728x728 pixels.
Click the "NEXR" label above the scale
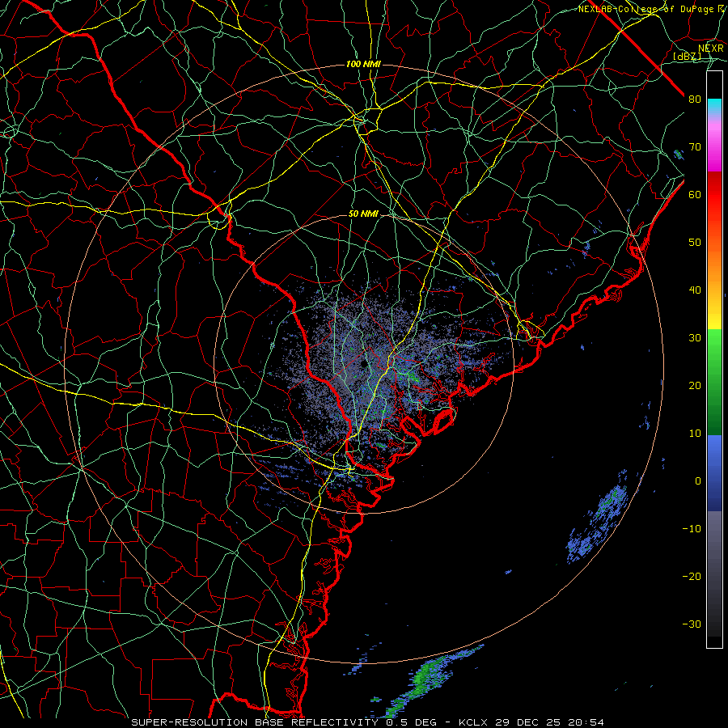pyautogui.click(x=710, y=49)
